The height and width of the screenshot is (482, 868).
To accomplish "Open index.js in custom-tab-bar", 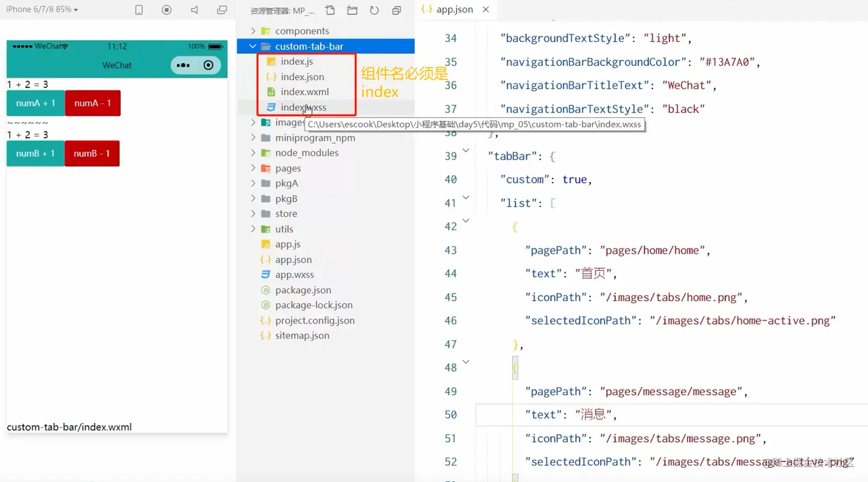I will tap(296, 61).
